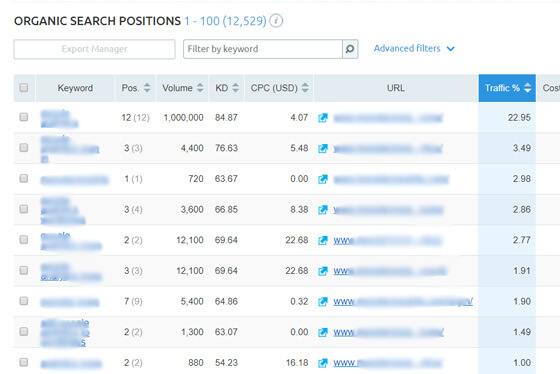Check the row with traffic 1.90

[x=24, y=301]
